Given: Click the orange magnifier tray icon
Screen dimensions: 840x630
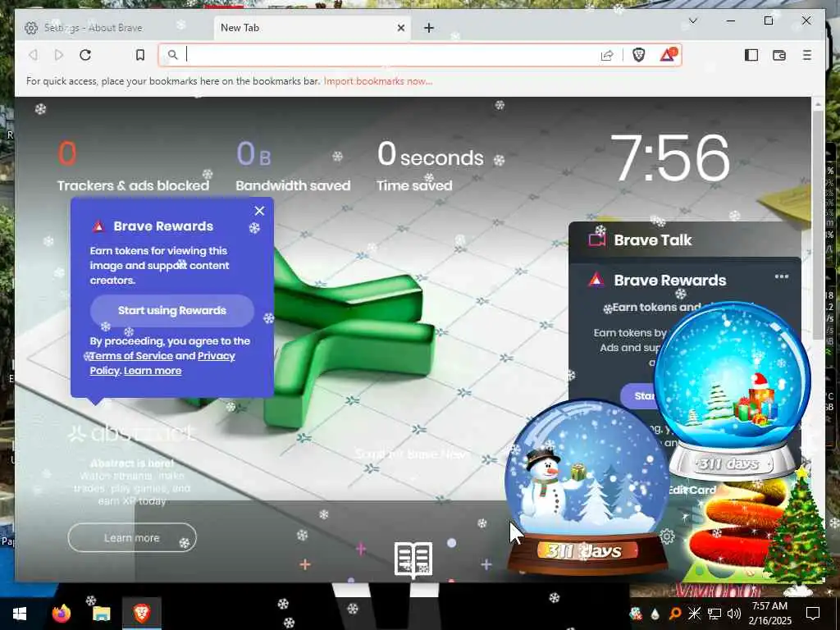Looking at the screenshot, I should pyautogui.click(x=674, y=614).
